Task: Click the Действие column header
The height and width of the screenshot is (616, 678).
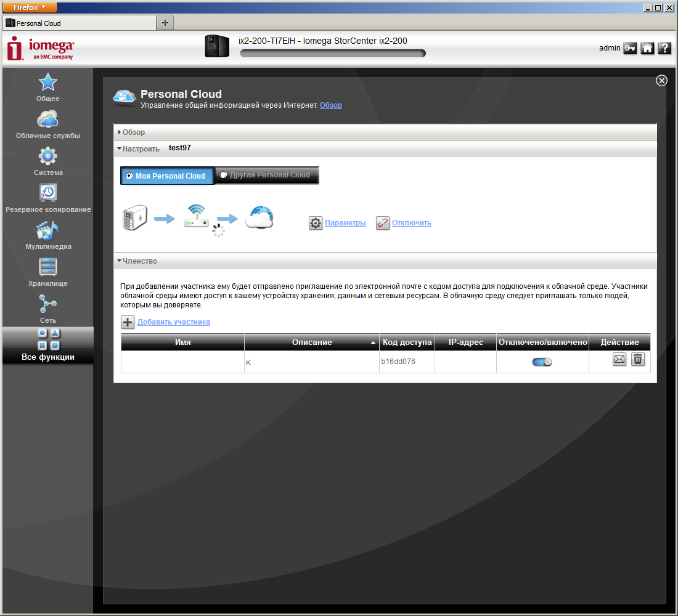Action: tap(619, 342)
